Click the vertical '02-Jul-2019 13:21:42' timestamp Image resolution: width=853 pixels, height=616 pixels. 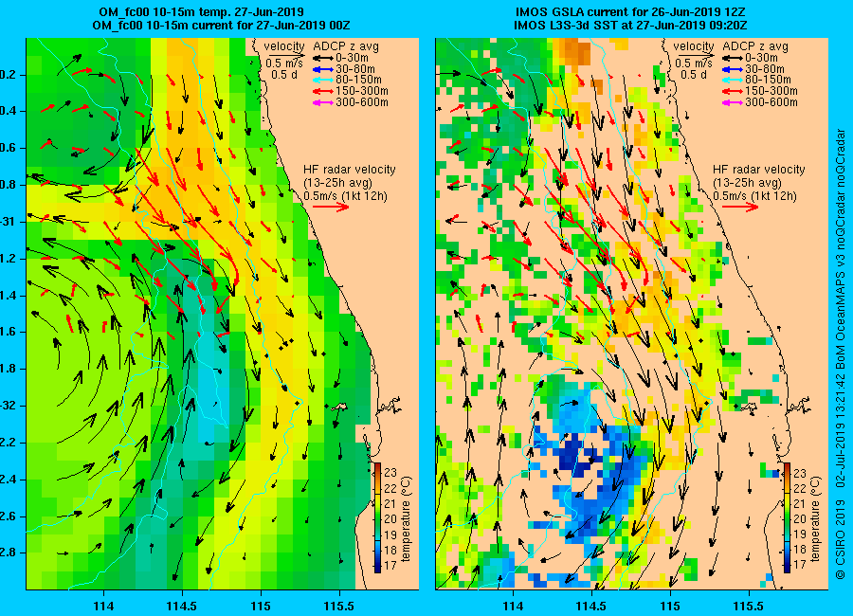[x=841, y=428]
